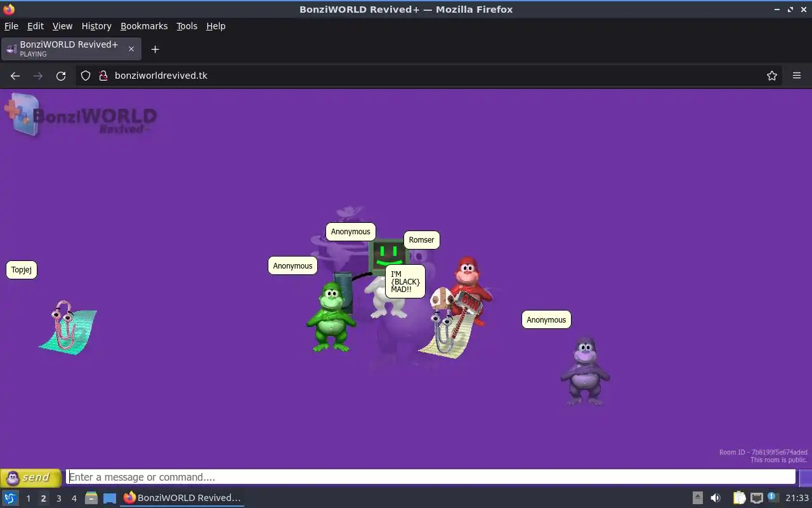The width and height of the screenshot is (812, 508).
Task: Open the Bookmarks menu
Action: [144, 26]
